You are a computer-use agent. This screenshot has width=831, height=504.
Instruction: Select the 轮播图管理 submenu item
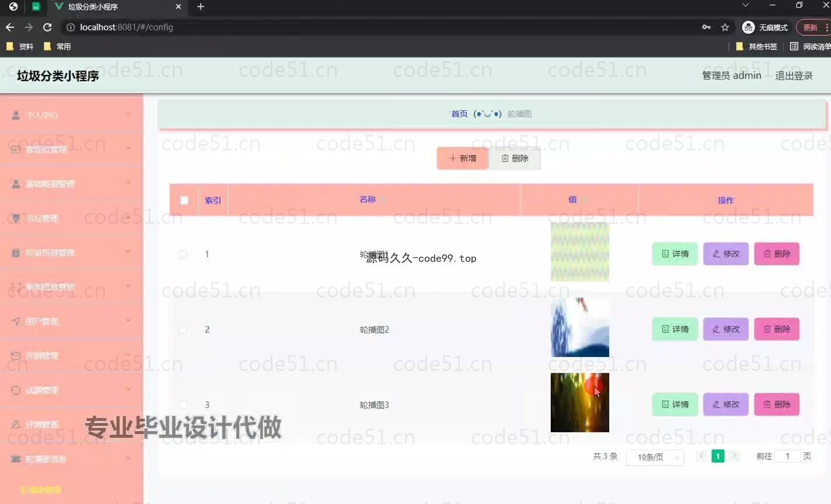point(41,490)
